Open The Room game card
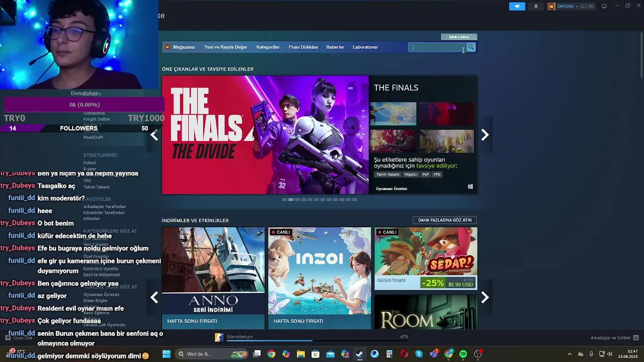The width and height of the screenshot is (644, 362). [426, 312]
